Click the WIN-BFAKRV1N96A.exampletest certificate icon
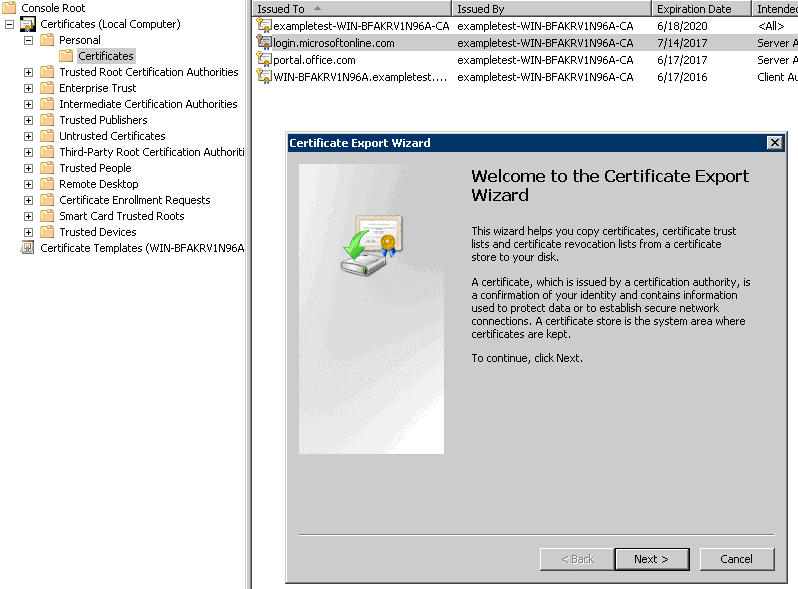 (x=264, y=77)
